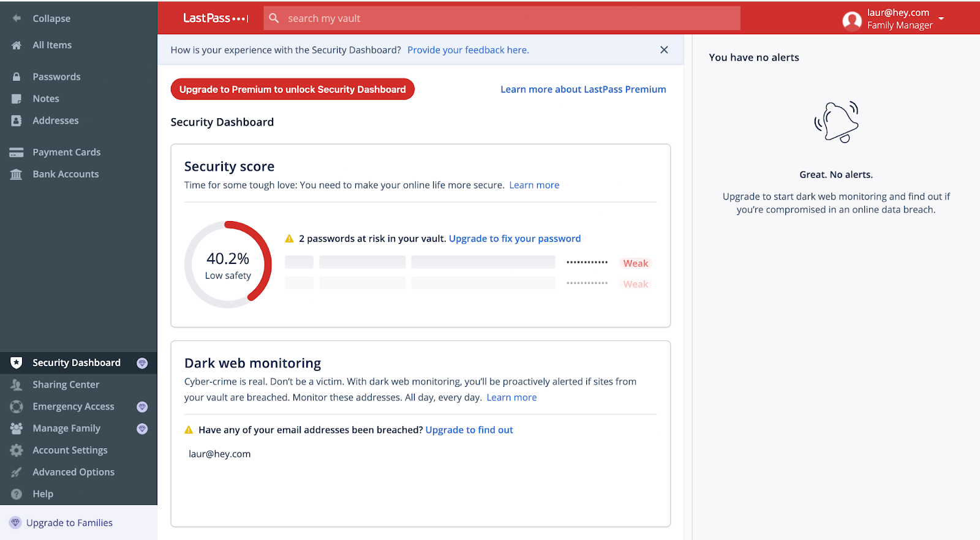Click the Account Settings gear icon
This screenshot has height=540, width=980.
(x=17, y=451)
